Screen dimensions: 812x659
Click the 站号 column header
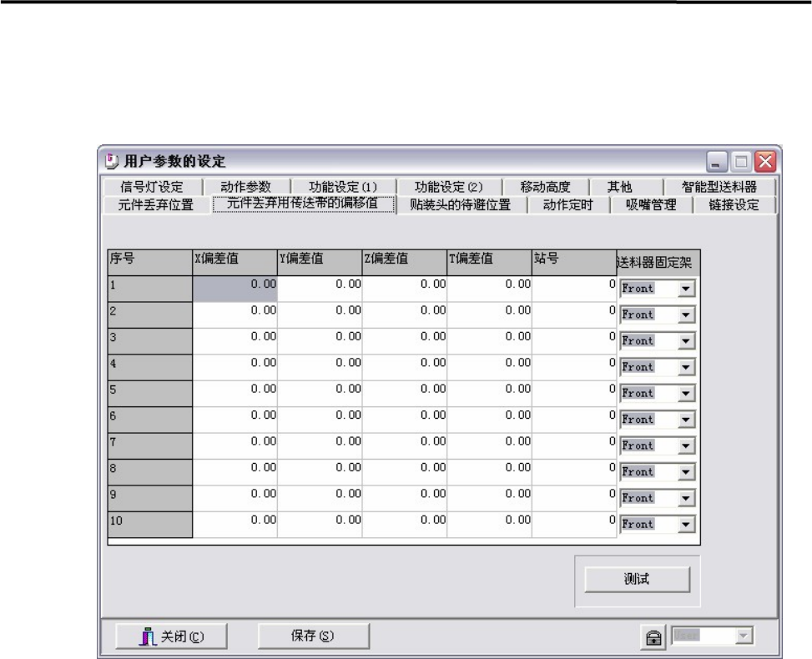tap(574, 263)
